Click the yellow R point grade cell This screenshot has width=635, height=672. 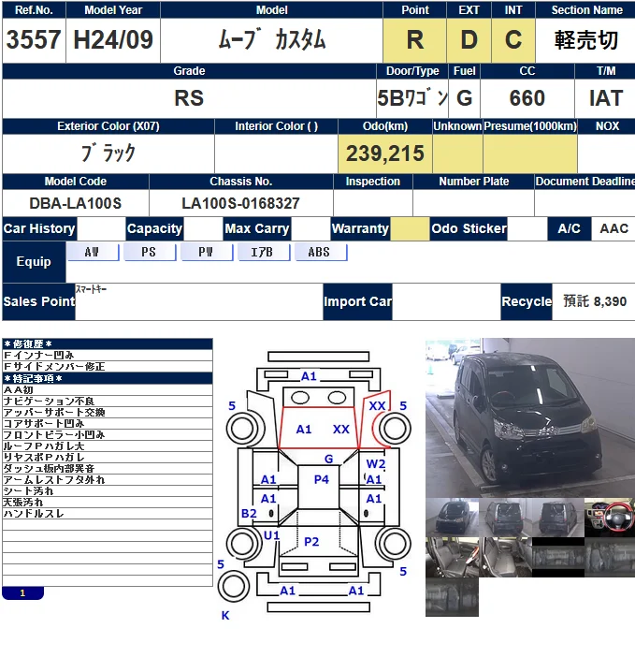click(414, 40)
